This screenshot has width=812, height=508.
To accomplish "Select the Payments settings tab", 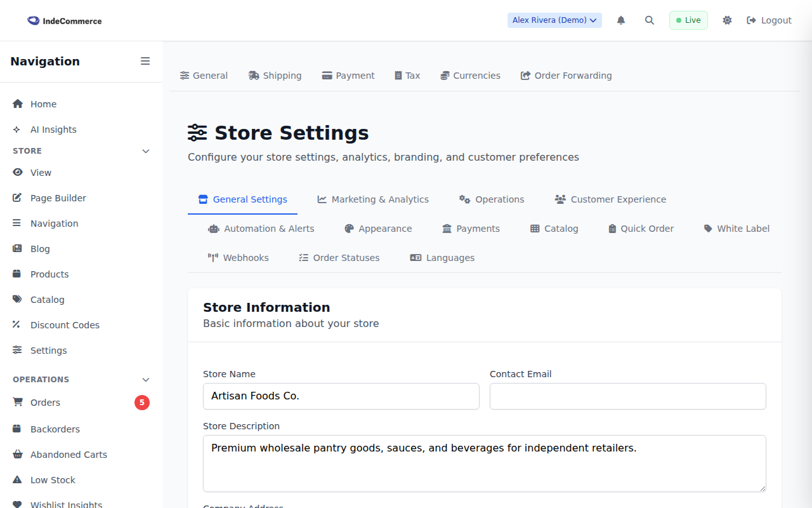I will pyautogui.click(x=471, y=229).
